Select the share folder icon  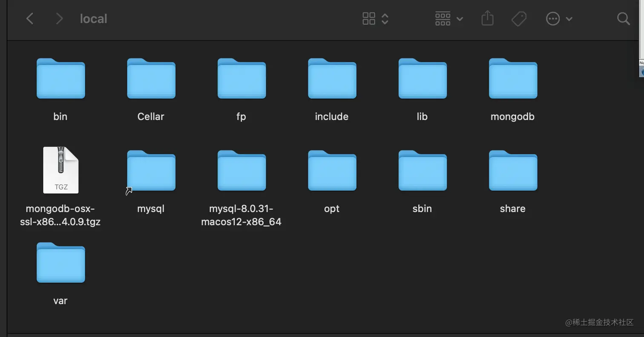tap(513, 171)
